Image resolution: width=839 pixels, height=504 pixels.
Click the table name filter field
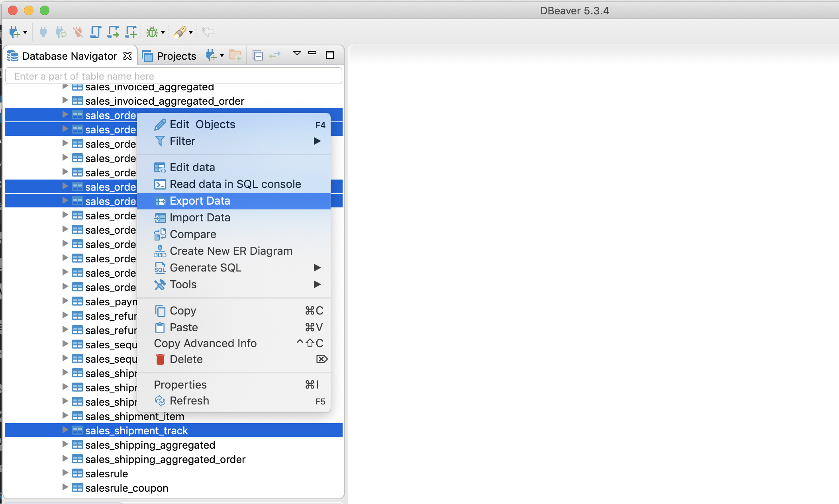[174, 76]
